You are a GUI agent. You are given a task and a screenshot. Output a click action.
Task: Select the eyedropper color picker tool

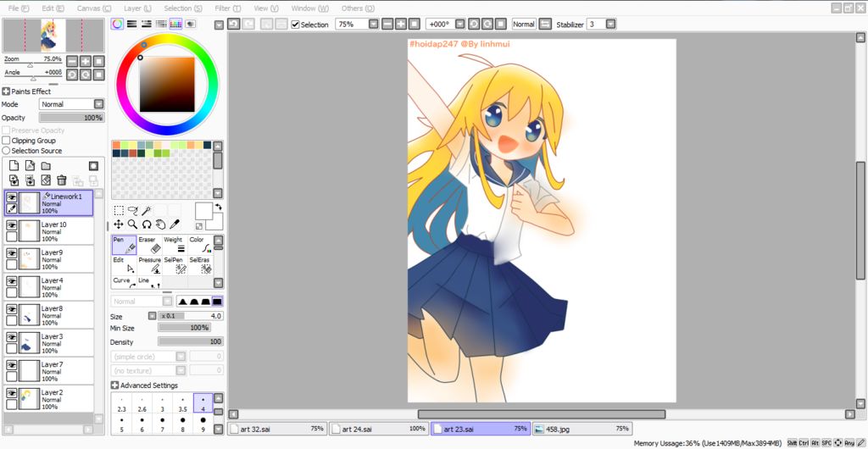175,224
